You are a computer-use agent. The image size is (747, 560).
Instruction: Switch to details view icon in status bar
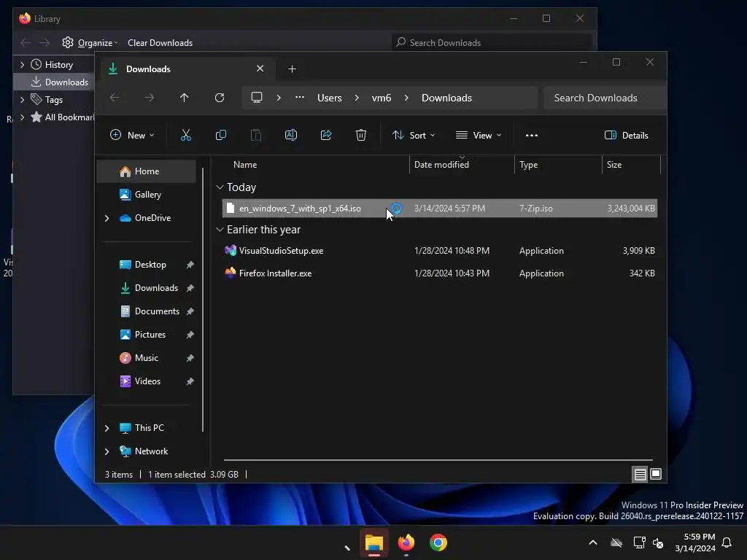pos(640,474)
